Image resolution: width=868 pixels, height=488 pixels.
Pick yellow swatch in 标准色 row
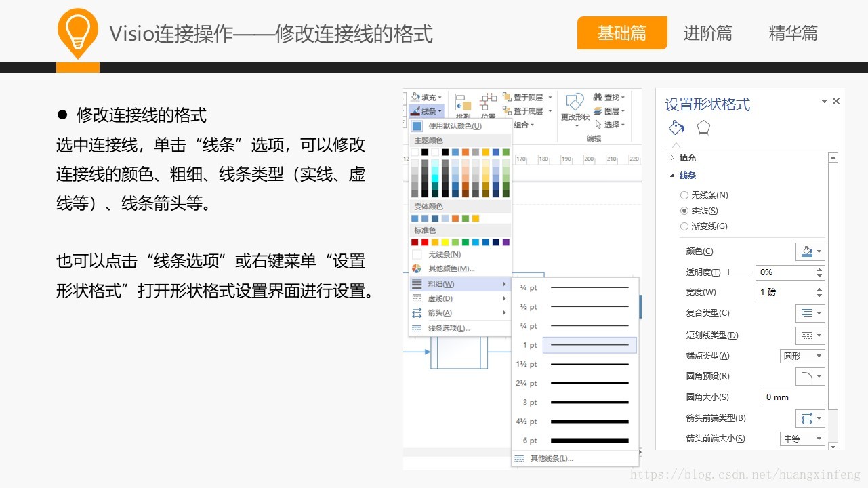coord(445,242)
